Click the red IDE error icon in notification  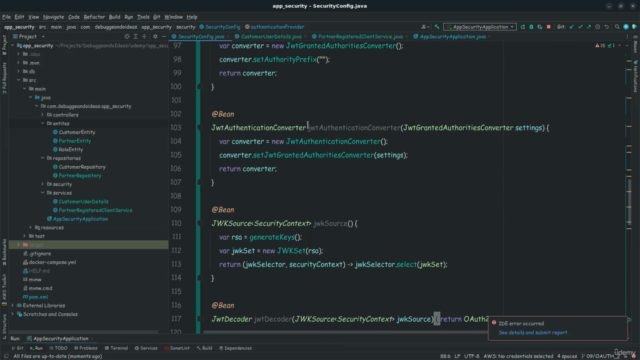pos(494,323)
